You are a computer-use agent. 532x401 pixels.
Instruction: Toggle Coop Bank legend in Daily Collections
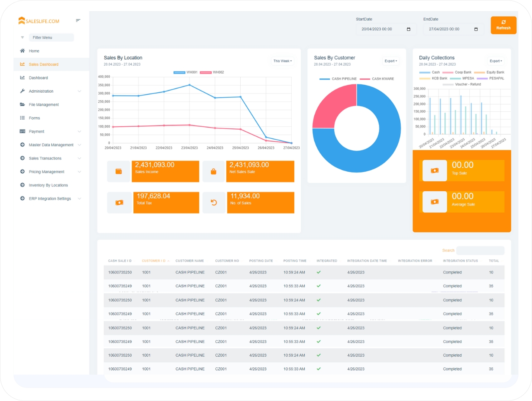coord(457,72)
